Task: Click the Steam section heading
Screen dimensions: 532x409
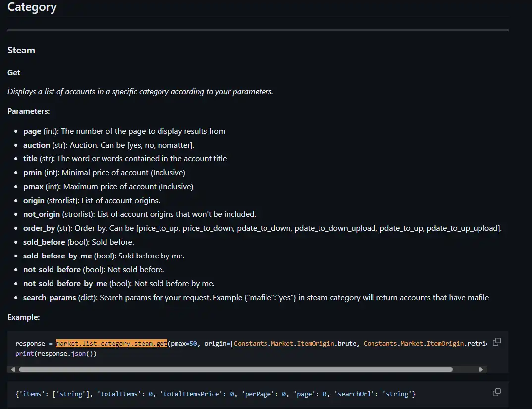Action: click(21, 50)
